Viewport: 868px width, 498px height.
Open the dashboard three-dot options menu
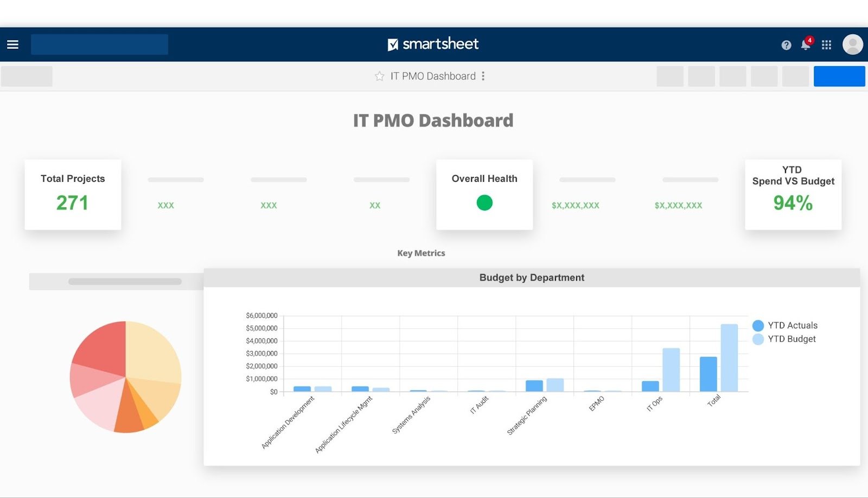tap(483, 76)
